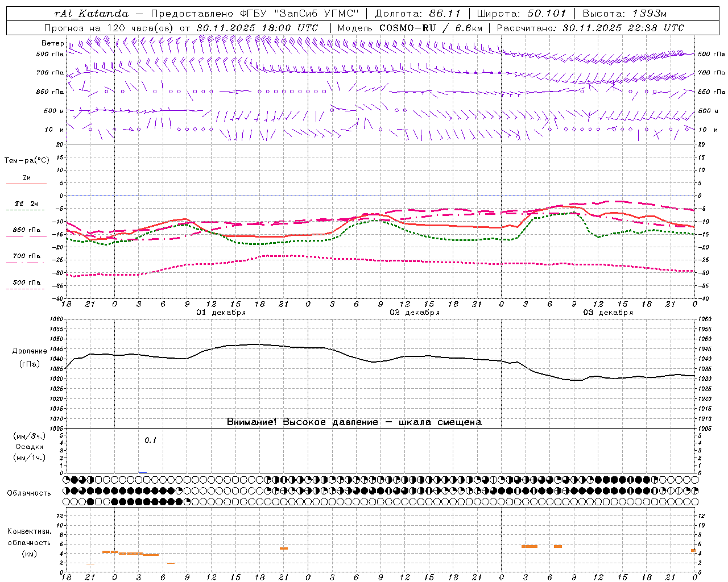Click the Конвективн. label of the convection panel
The image size is (728, 582).
(x=30, y=531)
